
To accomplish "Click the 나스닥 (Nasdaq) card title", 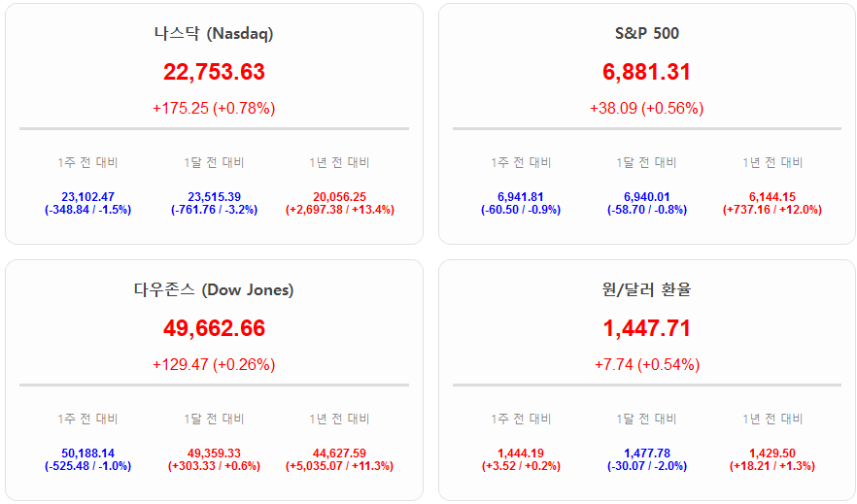I will pyautogui.click(x=214, y=34).
